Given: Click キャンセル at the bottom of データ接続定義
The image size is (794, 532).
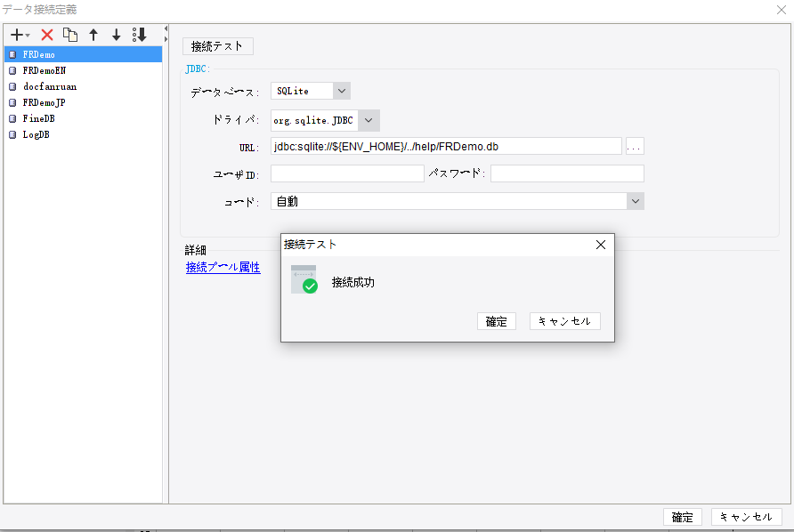Looking at the screenshot, I should (x=747, y=517).
